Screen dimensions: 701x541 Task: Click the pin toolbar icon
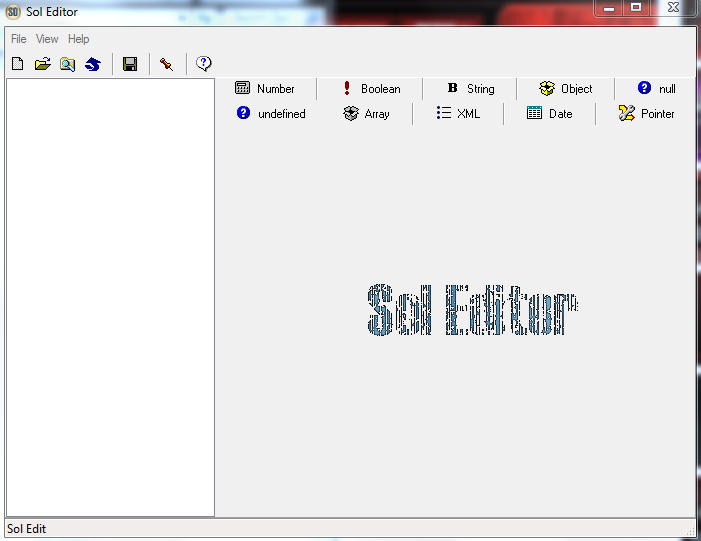coord(167,64)
